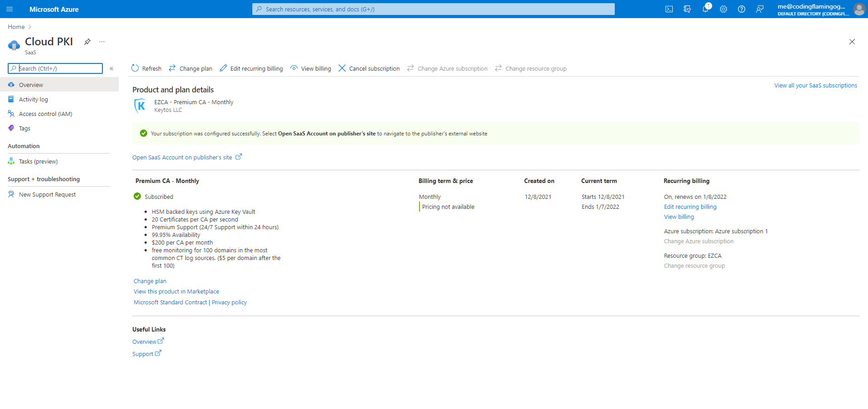Click 'Ends 1/7/2022' term text
Screen dimensions: 868x409
click(600, 207)
